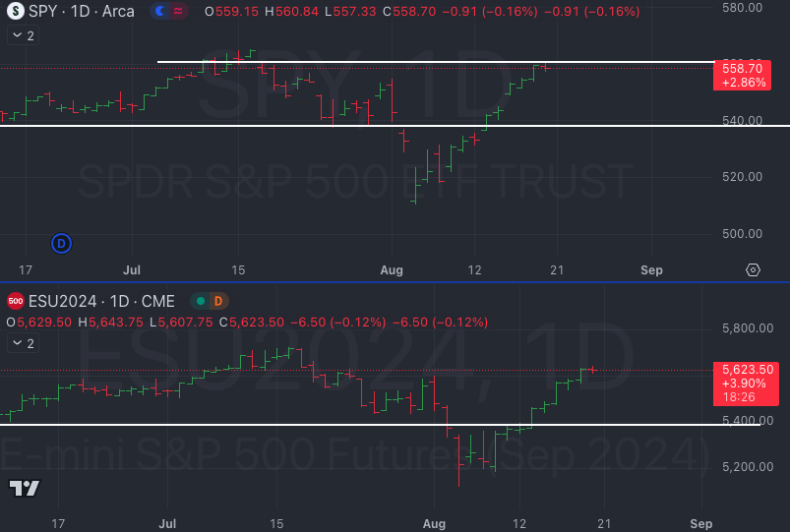Click the SPY symbol logo icon

click(16, 12)
